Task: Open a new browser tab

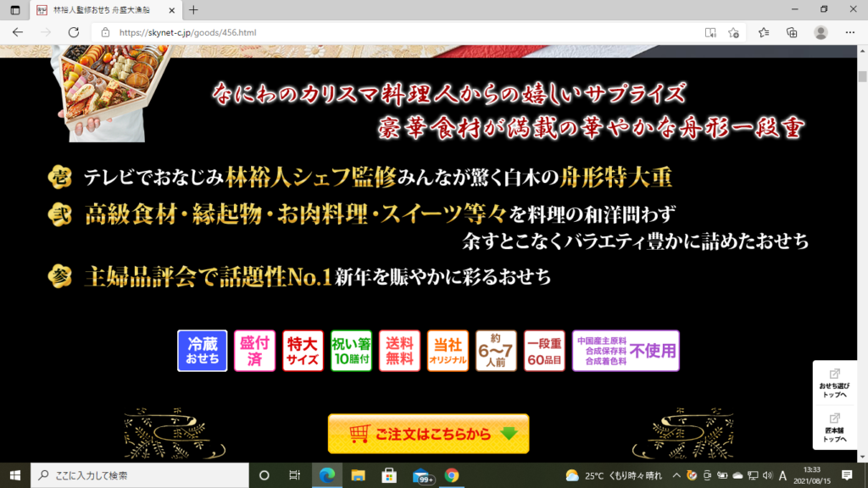Action: (x=193, y=10)
